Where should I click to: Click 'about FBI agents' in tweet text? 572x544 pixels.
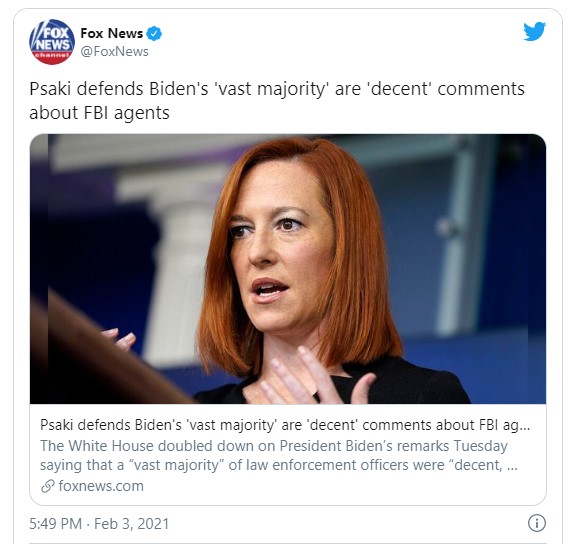coord(99,113)
